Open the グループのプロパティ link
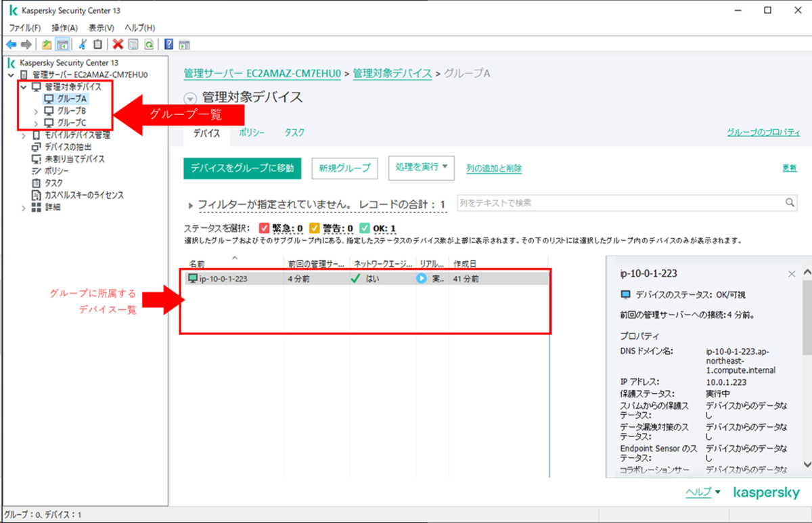Viewport: 812px width, 523px height. point(763,133)
